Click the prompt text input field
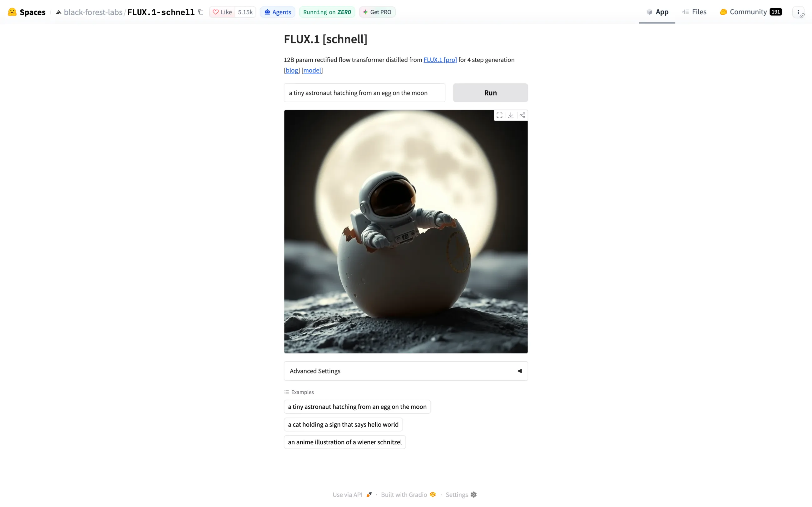The width and height of the screenshot is (812, 507). (x=364, y=93)
